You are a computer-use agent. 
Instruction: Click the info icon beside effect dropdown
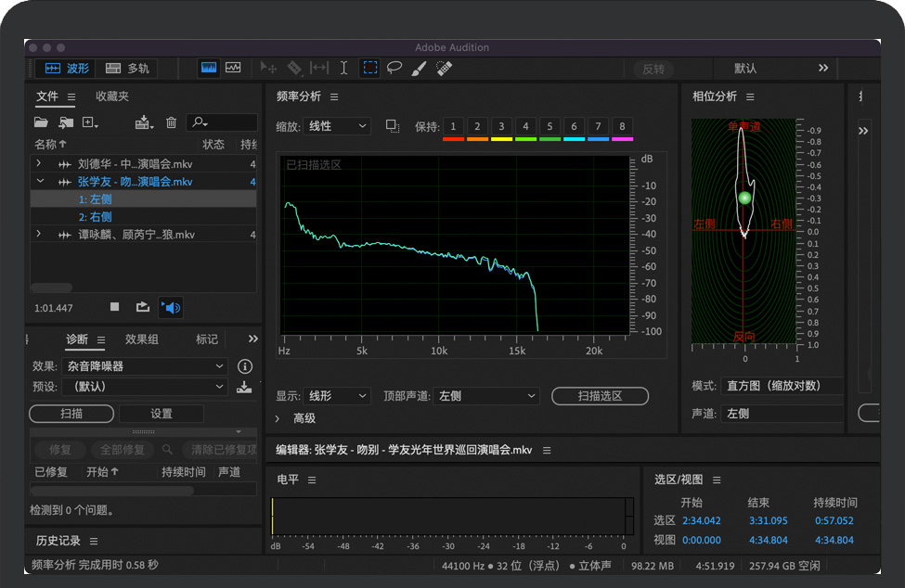(245, 366)
